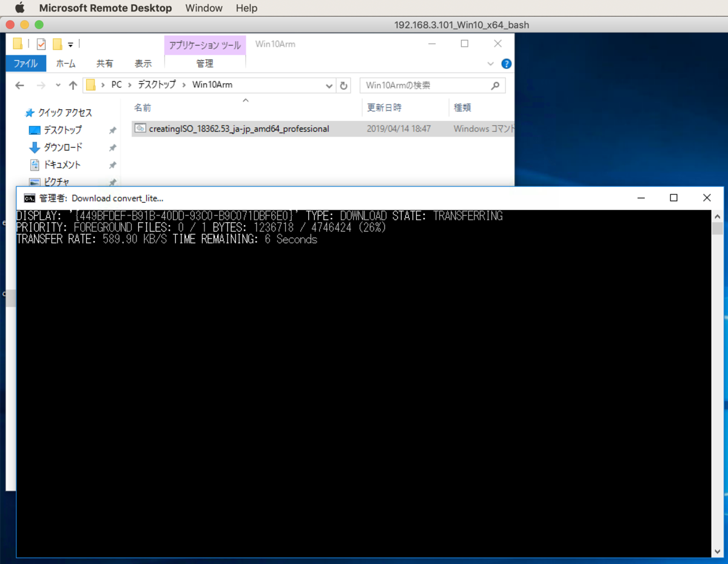Image resolution: width=728 pixels, height=564 pixels.
Task: Click the search magnifier icon
Action: (x=496, y=86)
